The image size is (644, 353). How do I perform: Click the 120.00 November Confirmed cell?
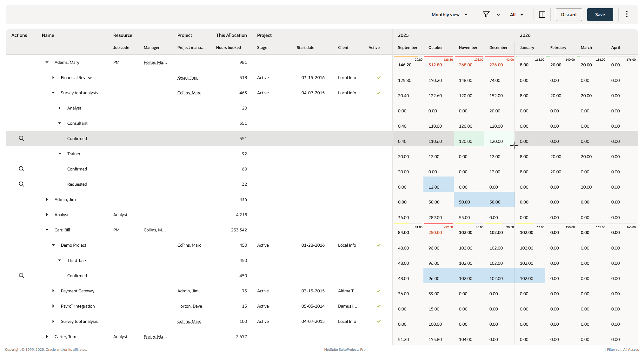[468, 139]
